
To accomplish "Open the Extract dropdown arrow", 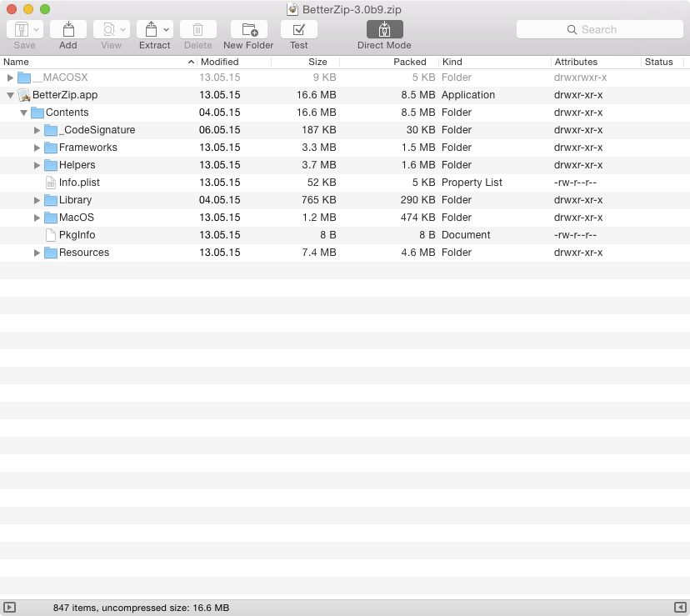I will pos(167,30).
